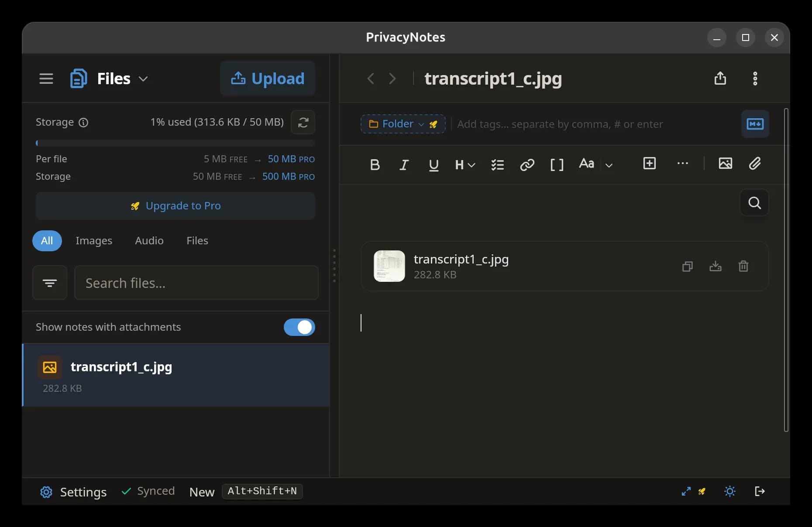
Task: Focus the Search files input
Action: [x=196, y=283]
